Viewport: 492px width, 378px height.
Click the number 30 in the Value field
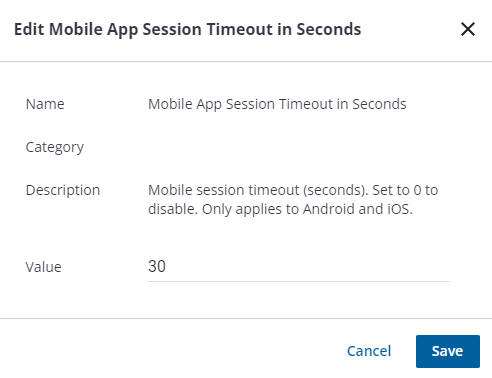[x=157, y=266]
